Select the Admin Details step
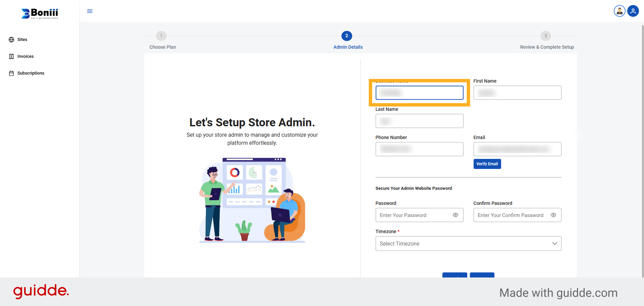The image size is (644, 306). [x=346, y=36]
